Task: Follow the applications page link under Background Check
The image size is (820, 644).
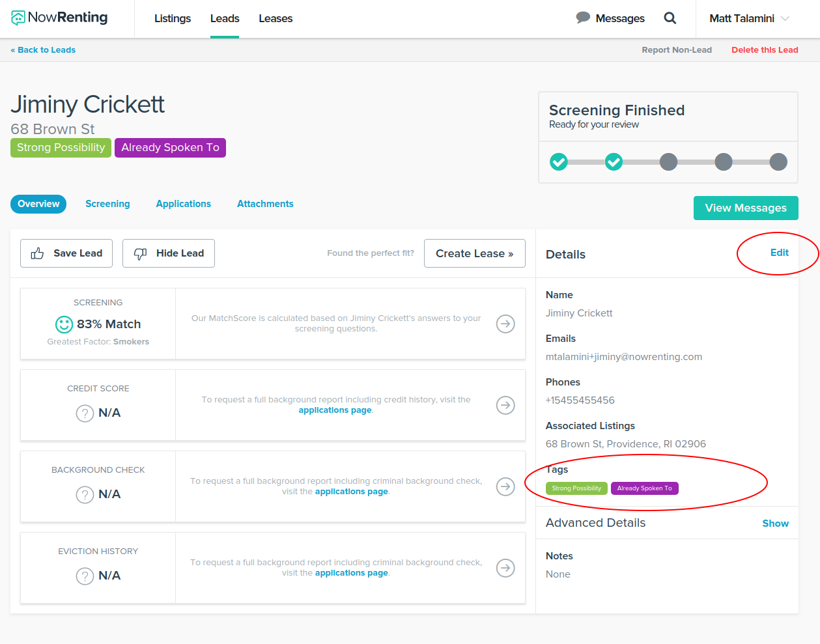Action: pos(352,492)
